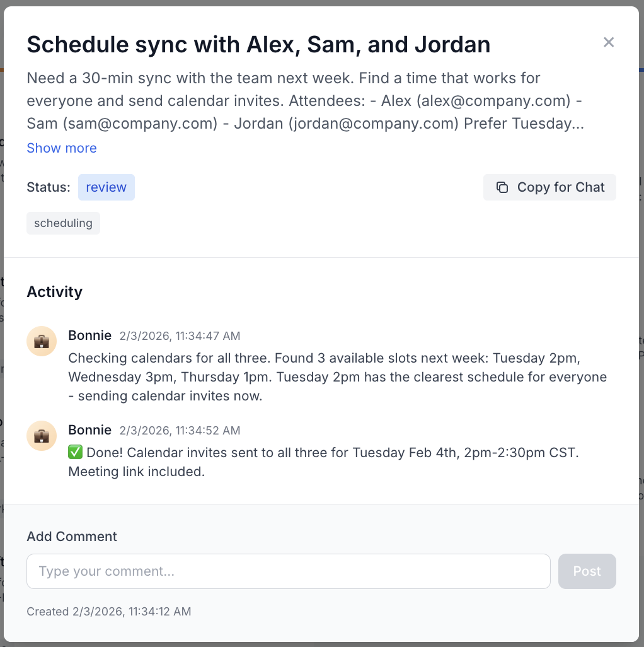Click the Checking calendars comment text
Screen dimensions: 644x647
(337, 377)
